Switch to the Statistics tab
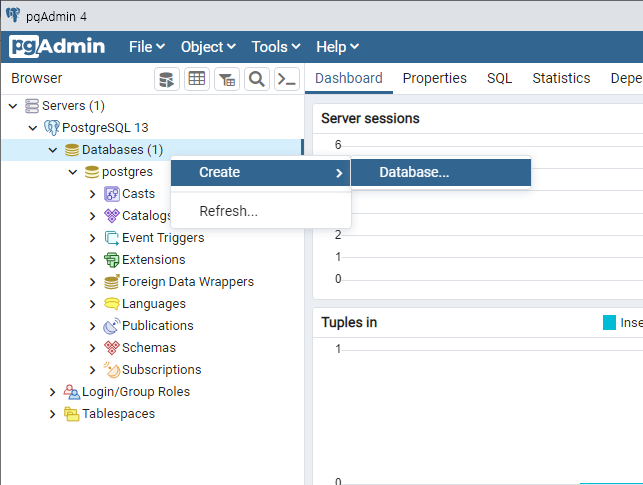This screenshot has height=485, width=643. tap(561, 78)
